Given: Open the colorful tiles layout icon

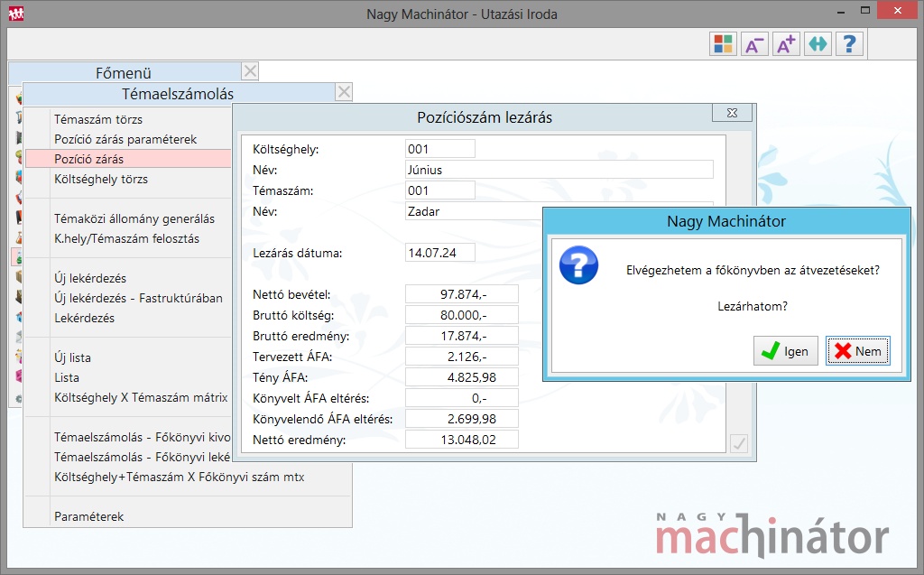Looking at the screenshot, I should (x=723, y=44).
